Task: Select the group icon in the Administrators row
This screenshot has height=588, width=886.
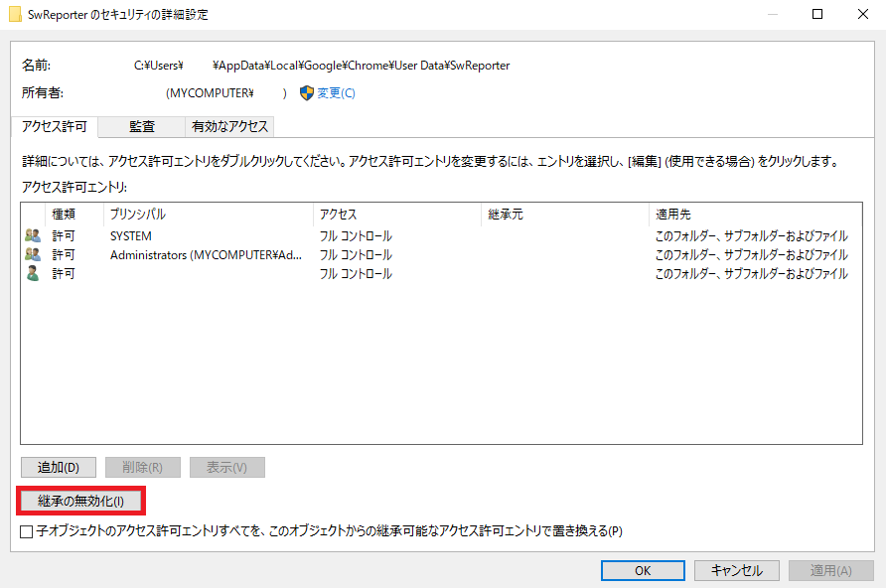Action: (33, 254)
